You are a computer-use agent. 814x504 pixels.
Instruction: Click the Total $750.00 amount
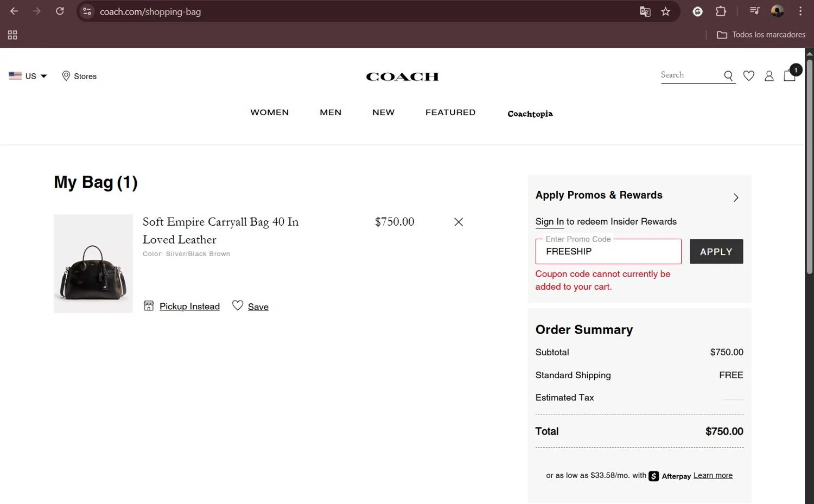(x=724, y=431)
